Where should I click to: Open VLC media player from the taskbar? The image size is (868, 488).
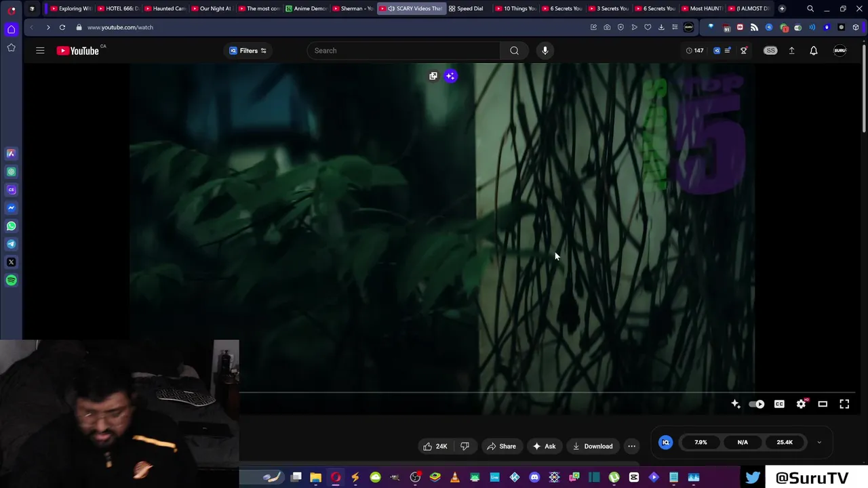pyautogui.click(x=455, y=478)
